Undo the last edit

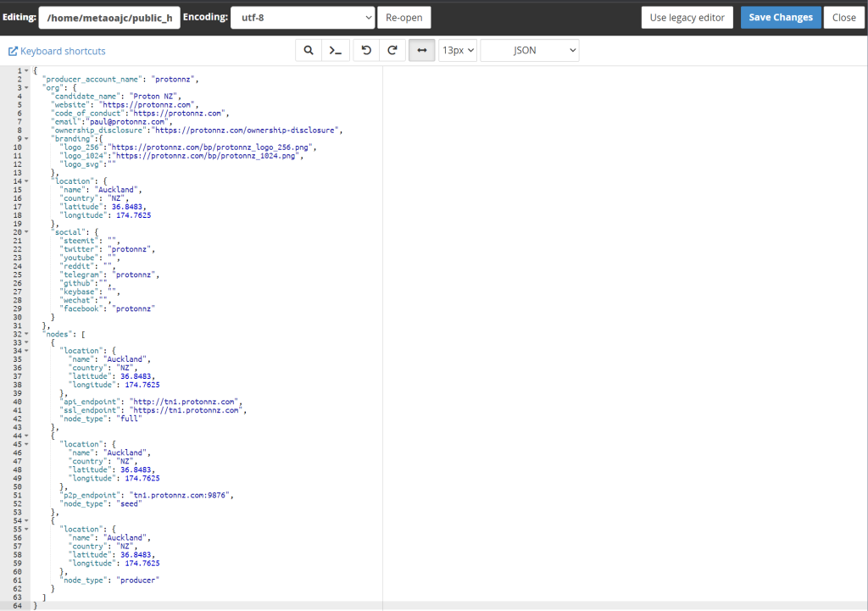366,50
